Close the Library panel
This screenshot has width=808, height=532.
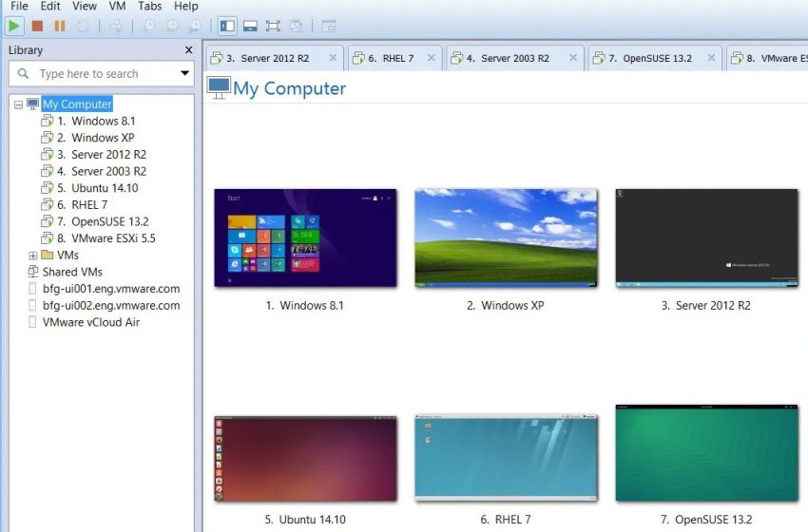point(188,50)
